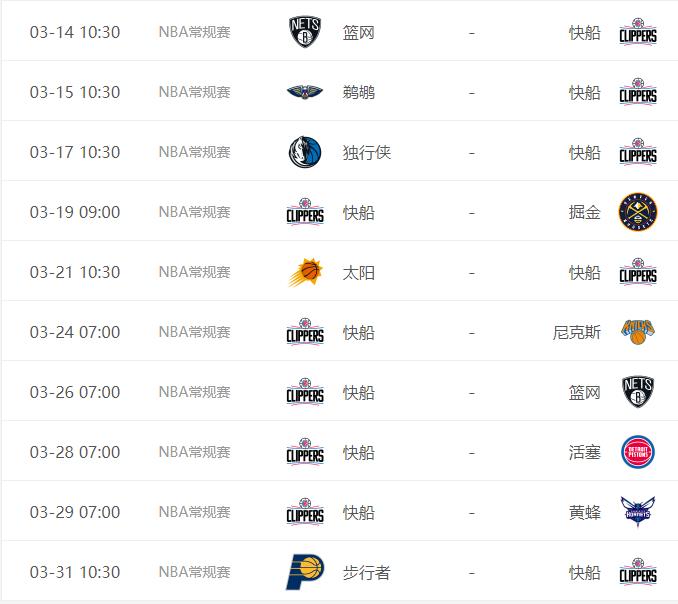Click the Dallas Mavericks logo

click(305, 152)
